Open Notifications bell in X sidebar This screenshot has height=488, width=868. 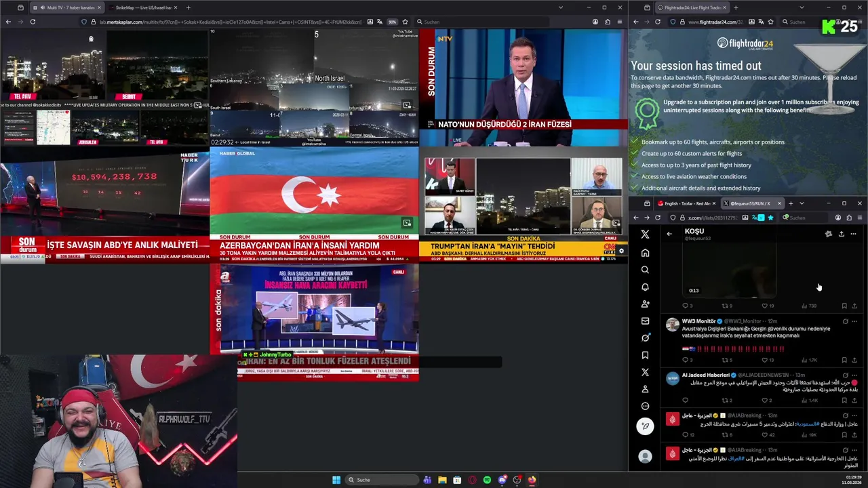[x=645, y=287]
